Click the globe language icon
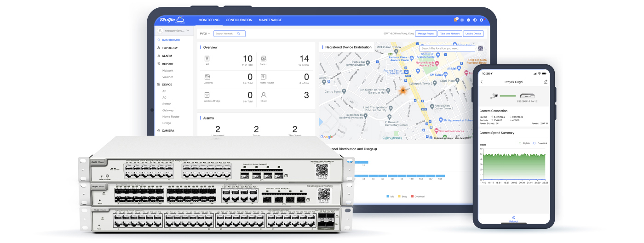 pos(475,20)
